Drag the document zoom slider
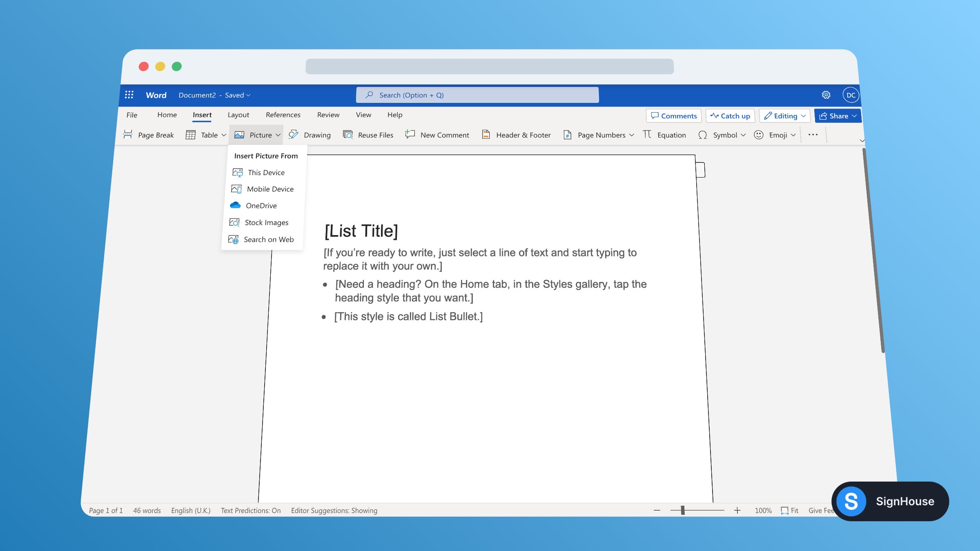 click(x=682, y=510)
